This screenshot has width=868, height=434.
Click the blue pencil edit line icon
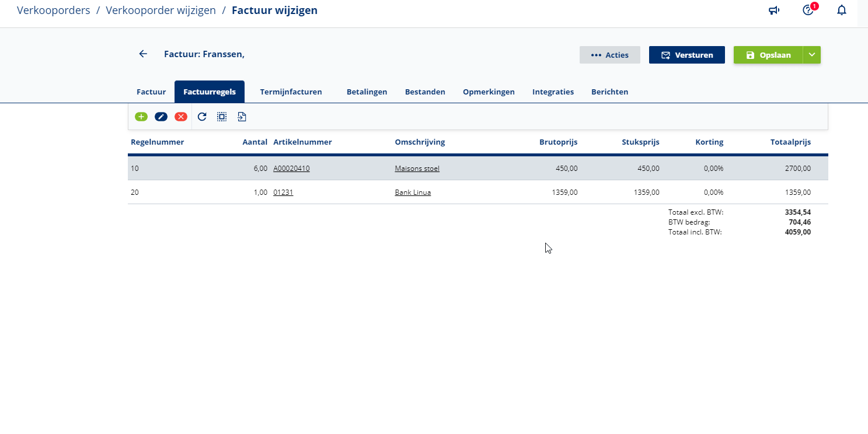point(161,117)
